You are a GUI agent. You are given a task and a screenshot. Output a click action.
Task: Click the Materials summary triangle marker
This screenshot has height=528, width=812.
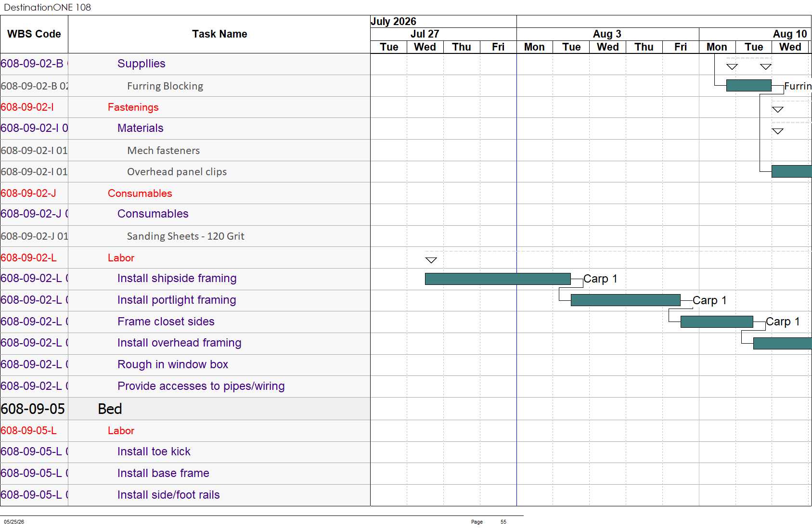777,131
